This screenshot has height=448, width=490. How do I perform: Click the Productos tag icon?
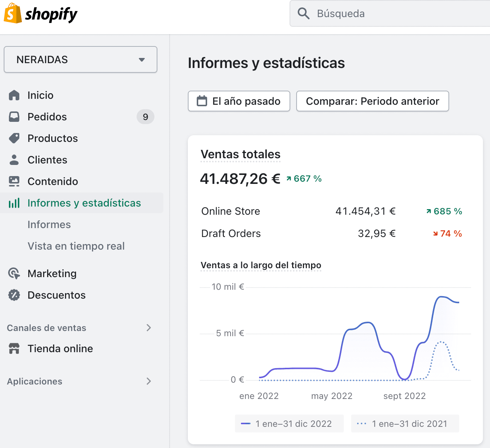pos(14,138)
